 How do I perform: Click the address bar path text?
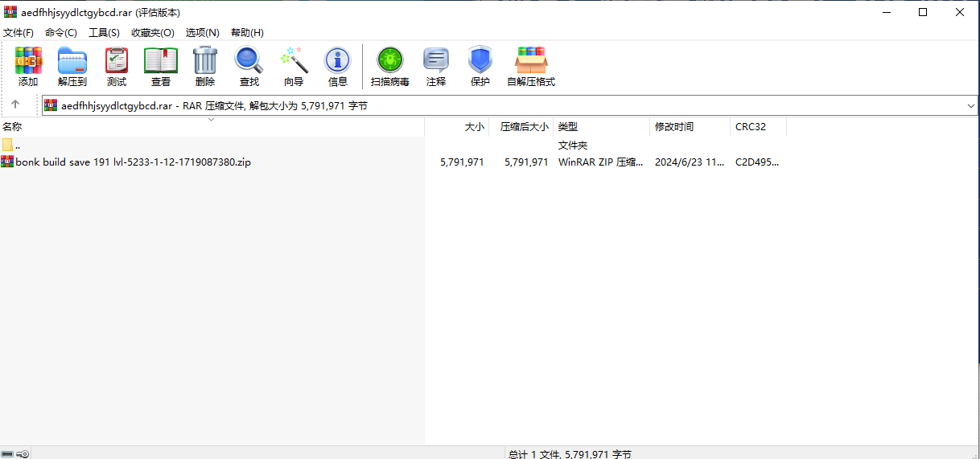pos(214,105)
